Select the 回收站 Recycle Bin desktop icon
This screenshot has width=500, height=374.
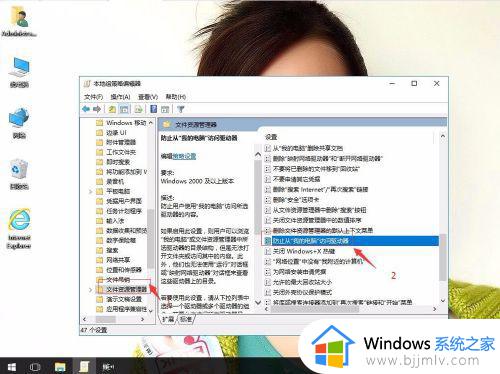19,174
